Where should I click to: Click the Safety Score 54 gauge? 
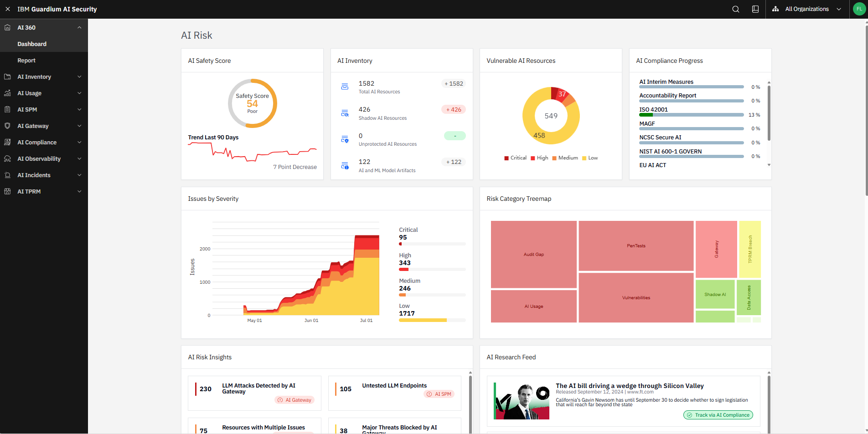(253, 103)
